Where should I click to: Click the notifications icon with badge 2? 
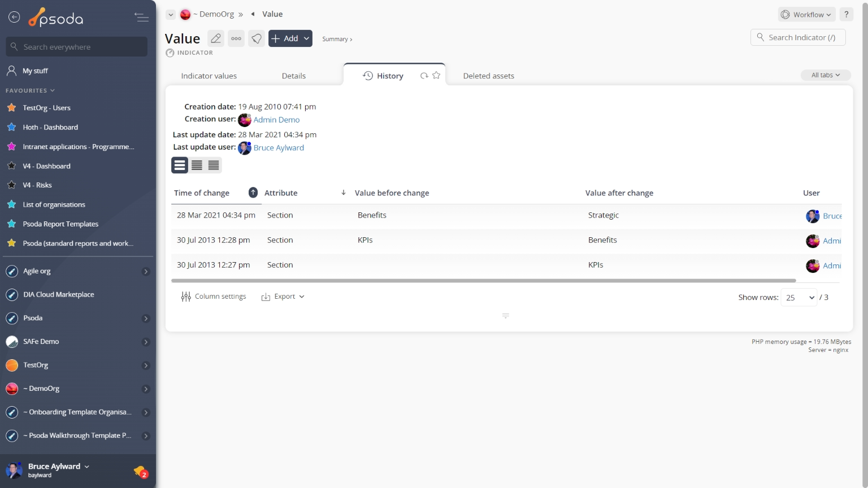[141, 471]
